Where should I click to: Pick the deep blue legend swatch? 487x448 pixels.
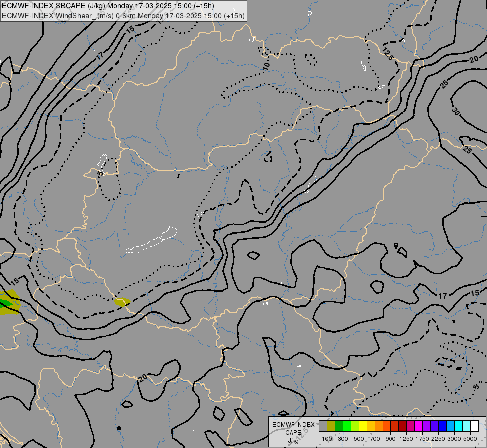(x=443, y=426)
